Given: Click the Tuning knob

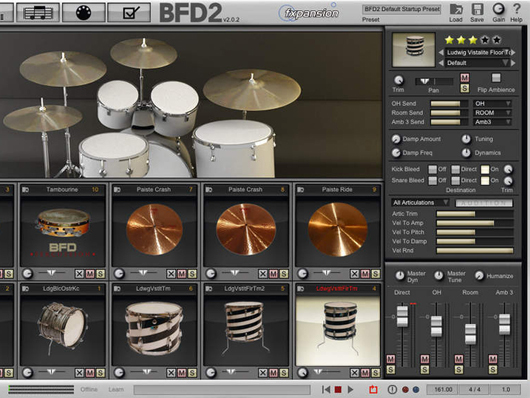Looking at the screenshot, I should click(466, 139).
